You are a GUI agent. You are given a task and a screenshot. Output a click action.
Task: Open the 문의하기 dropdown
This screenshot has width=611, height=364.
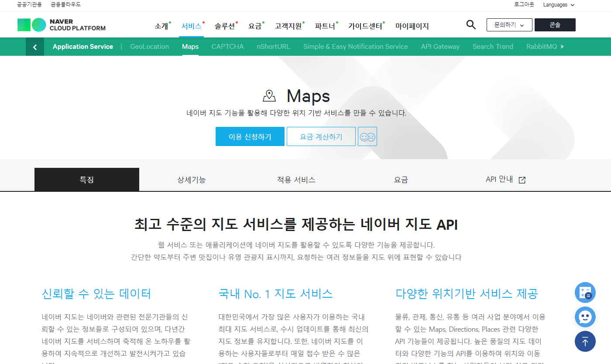[x=509, y=25]
